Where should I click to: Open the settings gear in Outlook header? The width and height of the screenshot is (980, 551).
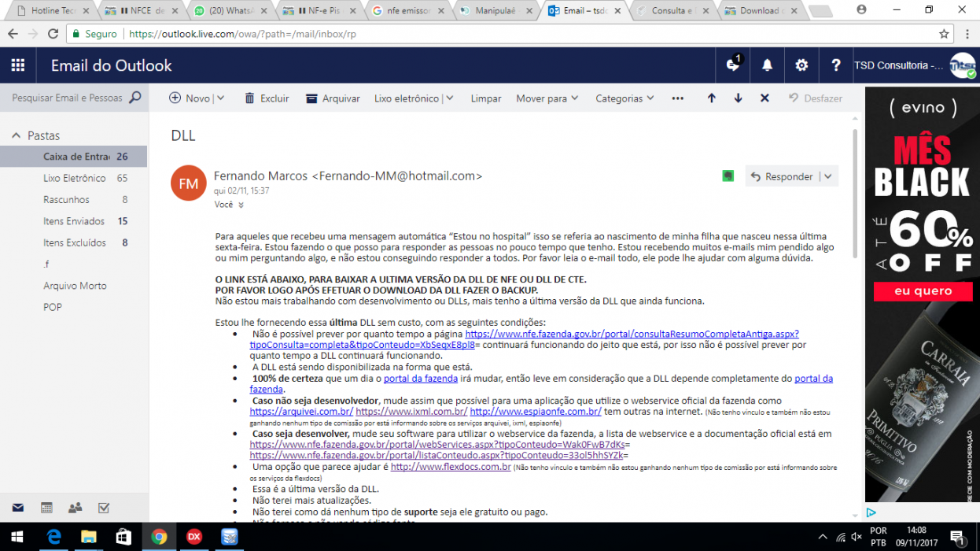tap(801, 65)
